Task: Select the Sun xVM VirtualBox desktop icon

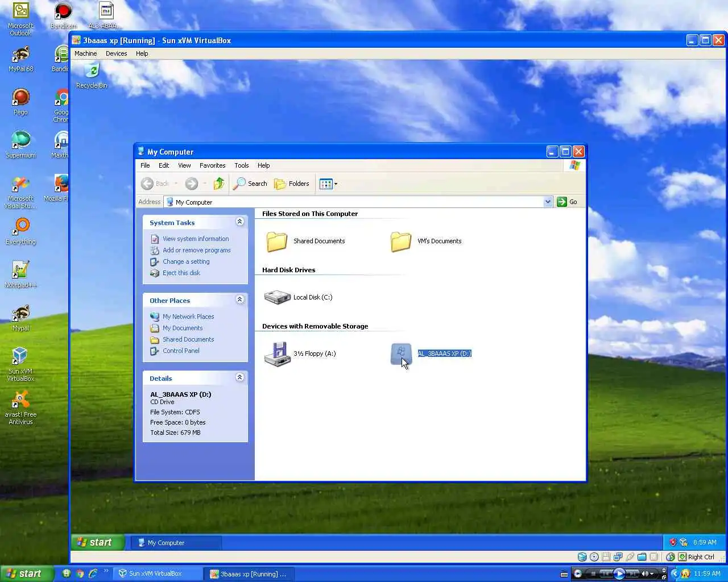Action: [21, 364]
